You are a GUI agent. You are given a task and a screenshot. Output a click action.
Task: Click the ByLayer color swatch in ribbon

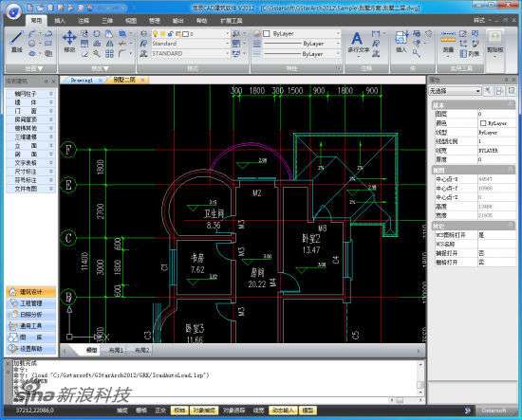(x=266, y=33)
